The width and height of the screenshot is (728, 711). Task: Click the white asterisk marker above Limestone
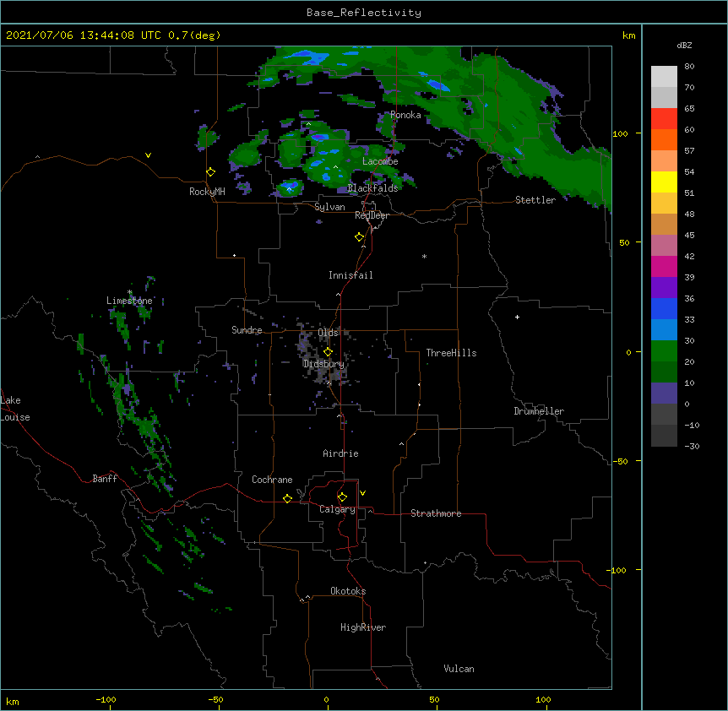pyautogui.click(x=130, y=292)
